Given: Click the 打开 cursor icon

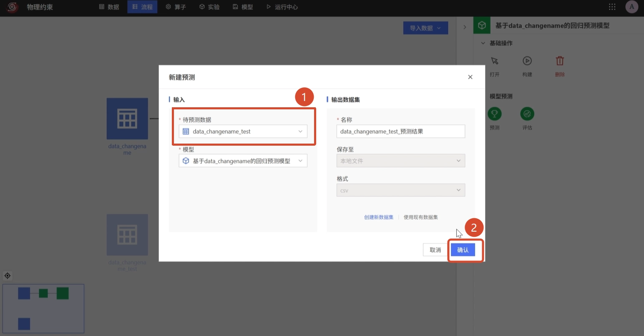Looking at the screenshot, I should [495, 61].
